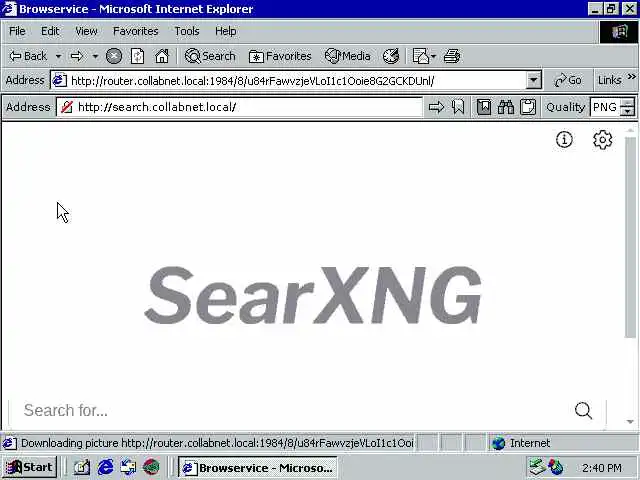Image resolution: width=640 pixels, height=480 pixels.
Task: Click the tray icon beside the clock
Action: 556,467
